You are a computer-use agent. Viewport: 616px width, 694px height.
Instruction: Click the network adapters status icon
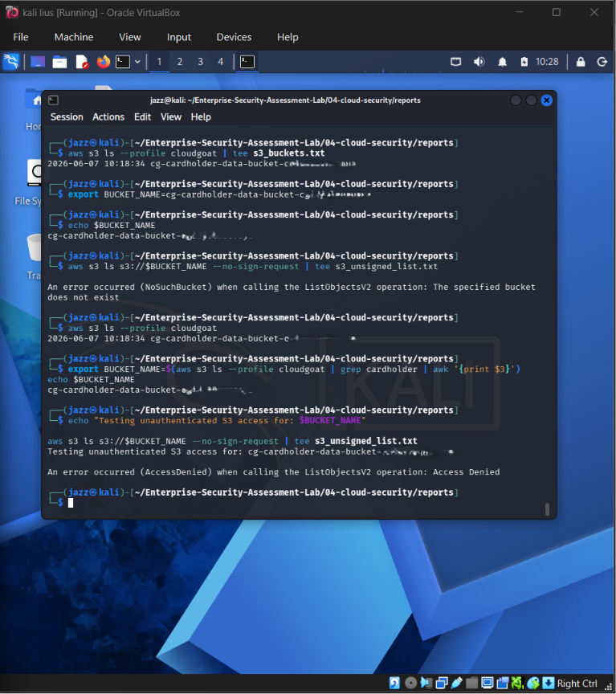pyautogui.click(x=442, y=683)
